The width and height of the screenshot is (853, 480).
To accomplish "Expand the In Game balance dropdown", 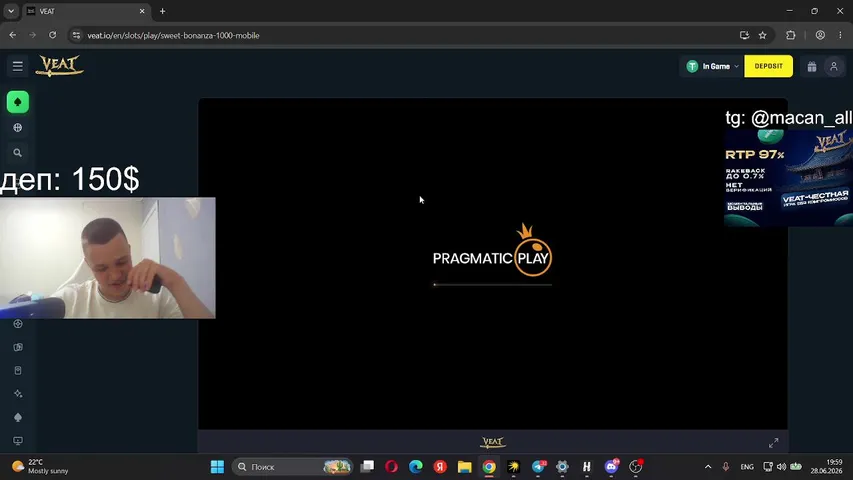I will click(x=712, y=66).
